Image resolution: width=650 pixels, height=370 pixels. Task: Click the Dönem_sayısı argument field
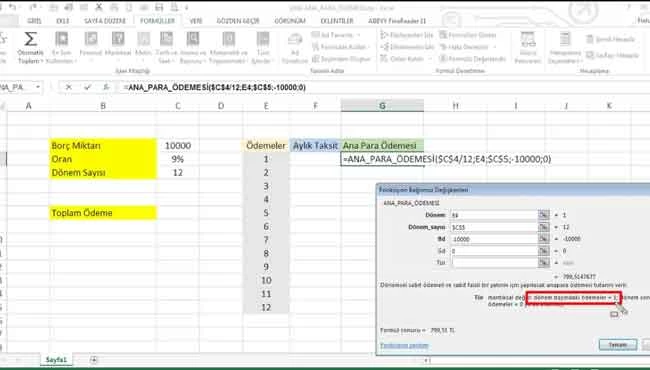[x=493, y=227]
